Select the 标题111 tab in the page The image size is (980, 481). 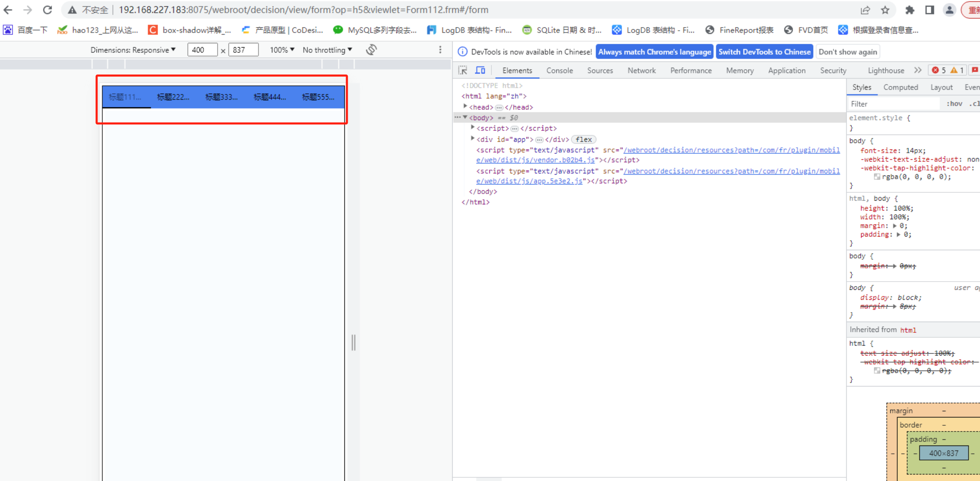click(x=126, y=97)
